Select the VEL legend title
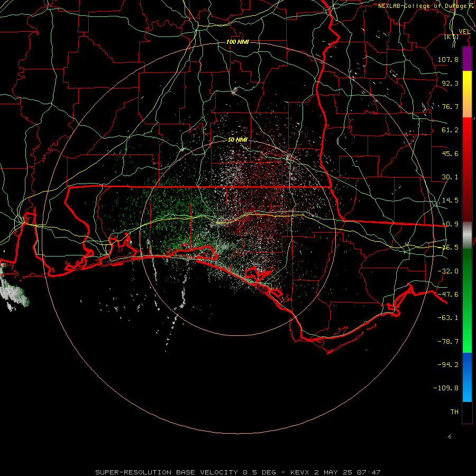Screen dimensions: 476x476 click(465, 31)
